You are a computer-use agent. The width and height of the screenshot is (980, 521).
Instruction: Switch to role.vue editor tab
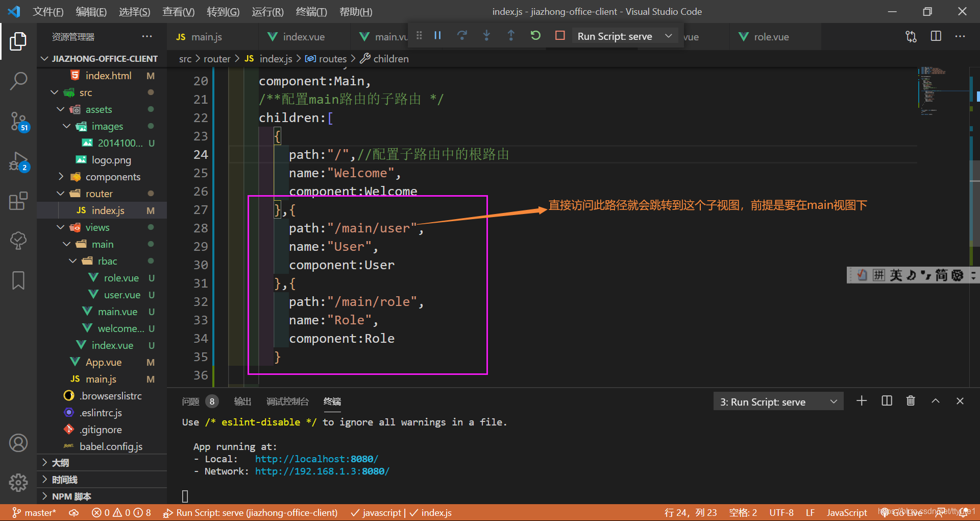771,37
